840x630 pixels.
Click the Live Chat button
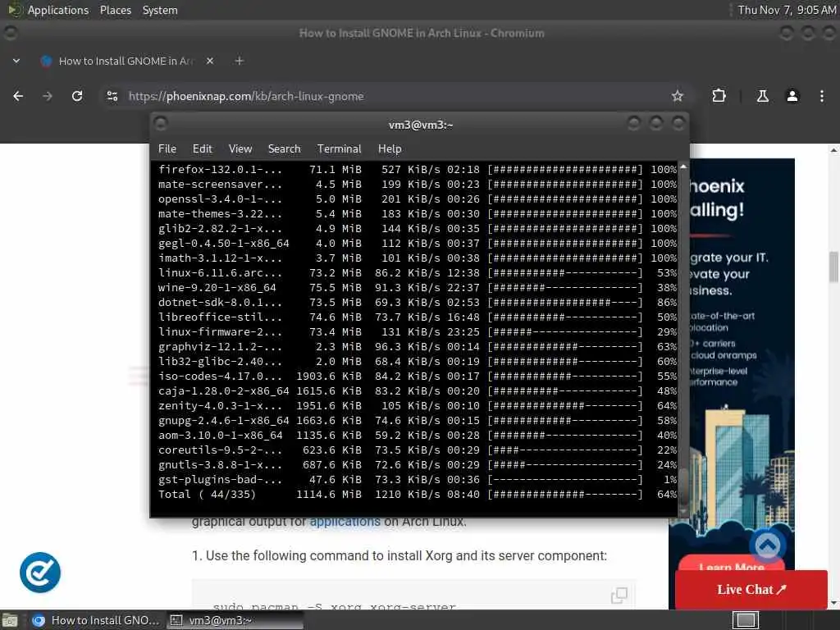coord(751,589)
